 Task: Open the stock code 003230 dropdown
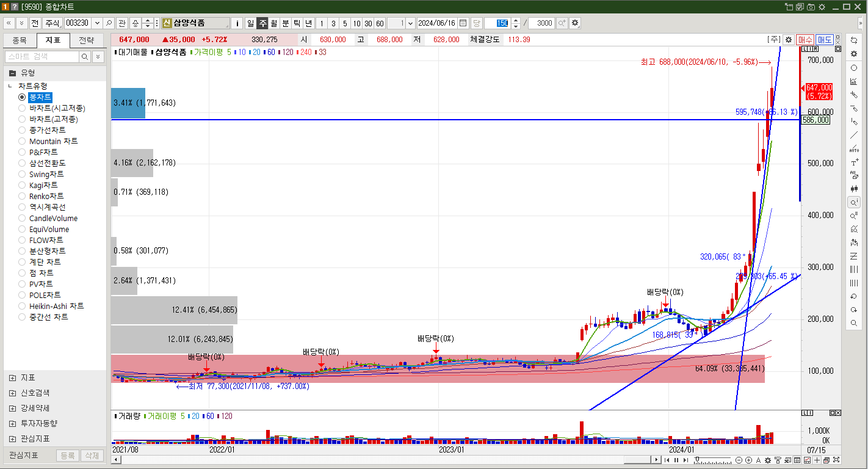pos(97,23)
